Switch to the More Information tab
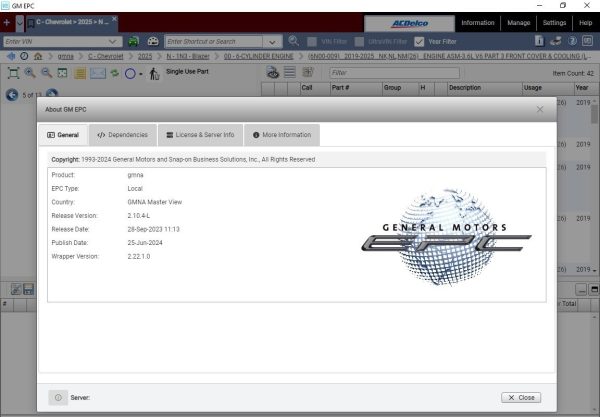The image size is (600, 417). click(282, 135)
